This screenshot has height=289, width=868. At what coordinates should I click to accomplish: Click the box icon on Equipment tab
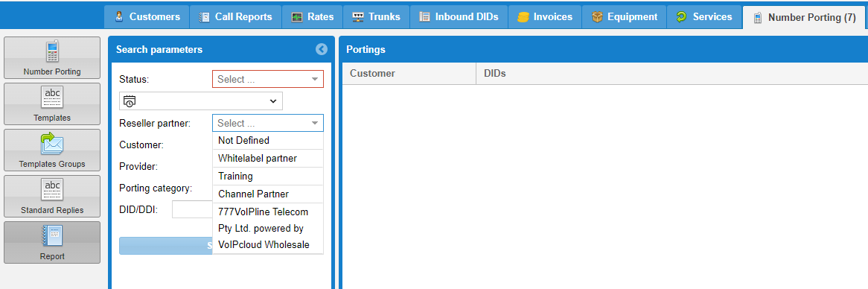pyautogui.click(x=597, y=17)
